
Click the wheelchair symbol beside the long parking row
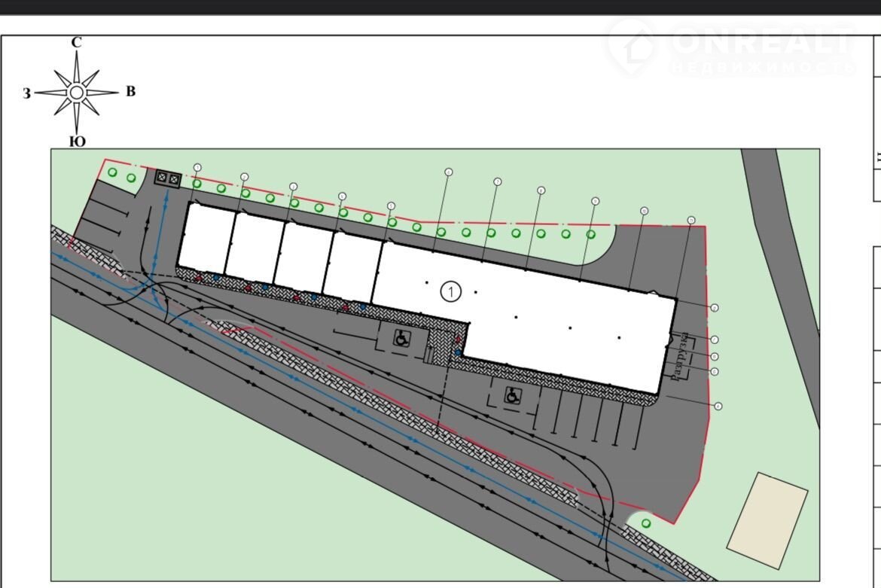514,395
